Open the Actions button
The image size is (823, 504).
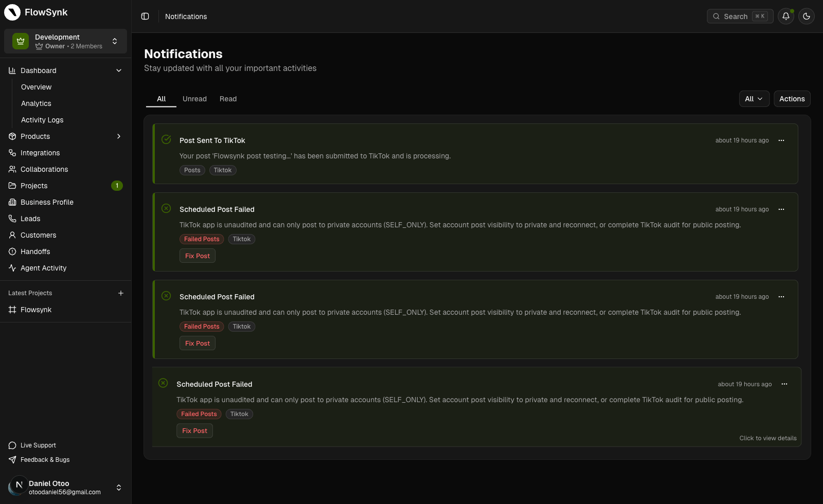[x=792, y=99]
